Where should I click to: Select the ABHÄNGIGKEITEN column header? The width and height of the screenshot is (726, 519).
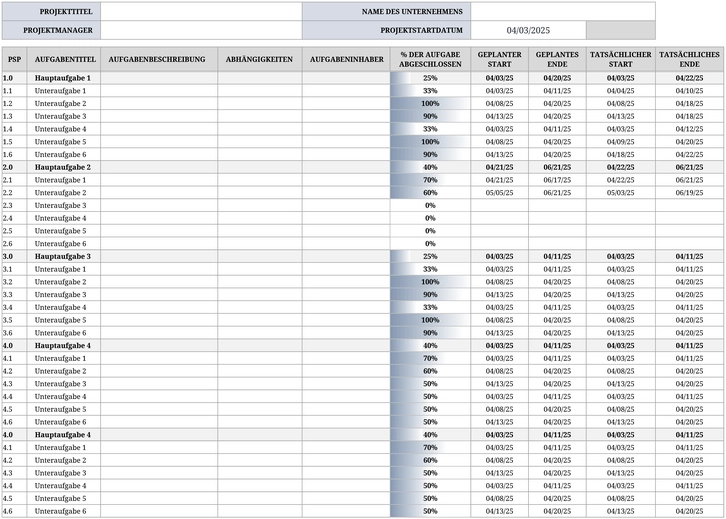[260, 59]
